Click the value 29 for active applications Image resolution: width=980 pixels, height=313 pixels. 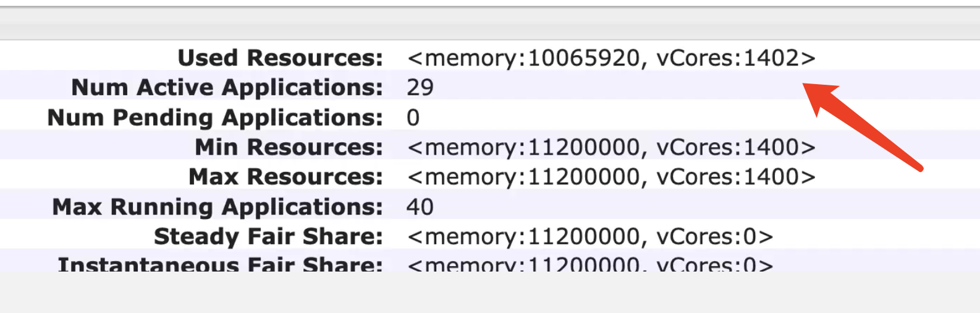(x=420, y=87)
